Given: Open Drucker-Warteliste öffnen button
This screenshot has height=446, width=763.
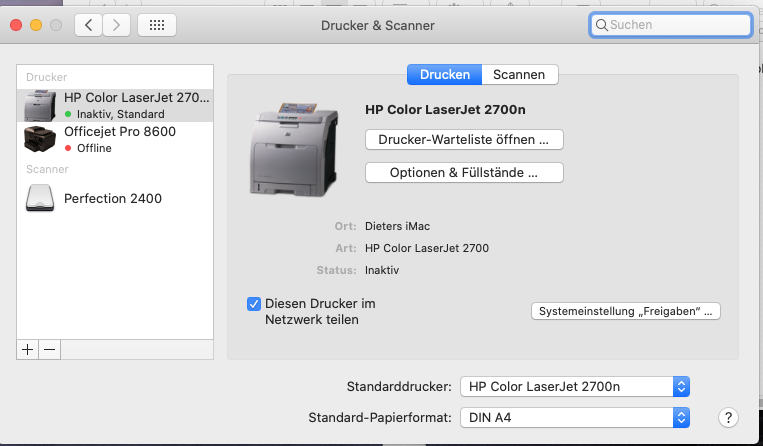Looking at the screenshot, I should 464,140.
